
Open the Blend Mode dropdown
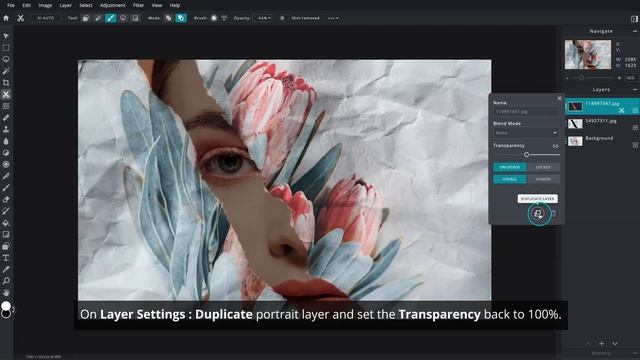click(526, 133)
